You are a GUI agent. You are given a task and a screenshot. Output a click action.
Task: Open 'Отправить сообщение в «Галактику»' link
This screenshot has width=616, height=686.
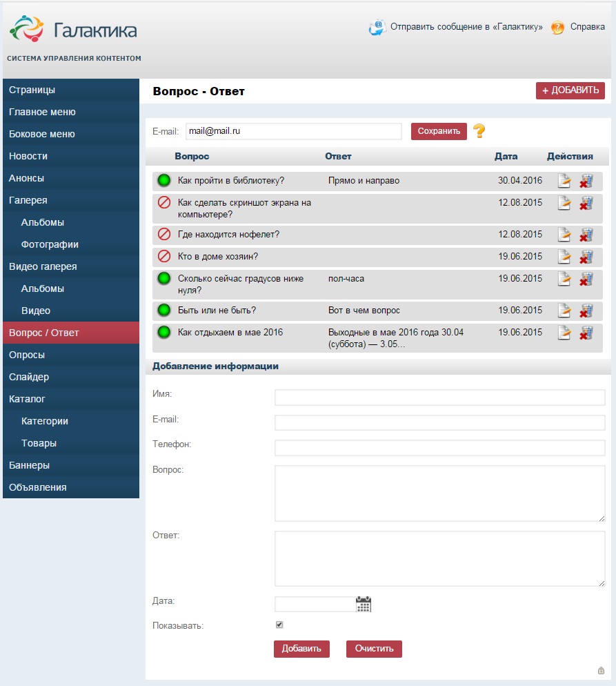[466, 27]
